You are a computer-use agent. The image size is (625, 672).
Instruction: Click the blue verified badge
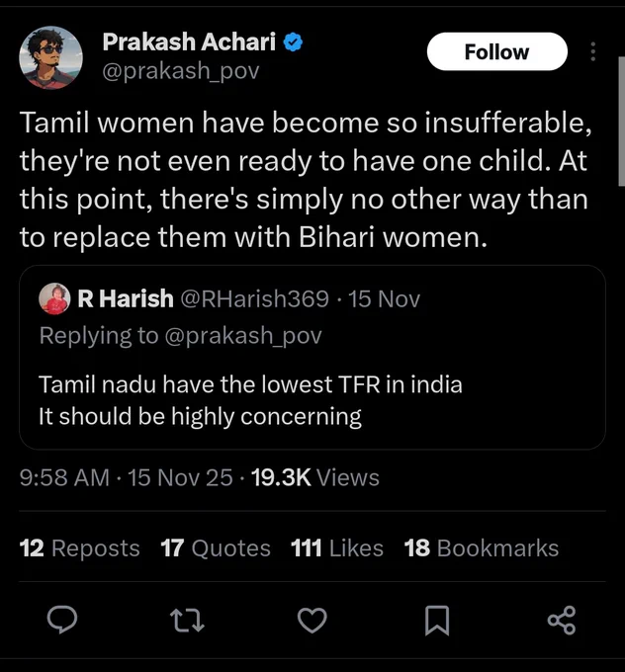point(293,42)
